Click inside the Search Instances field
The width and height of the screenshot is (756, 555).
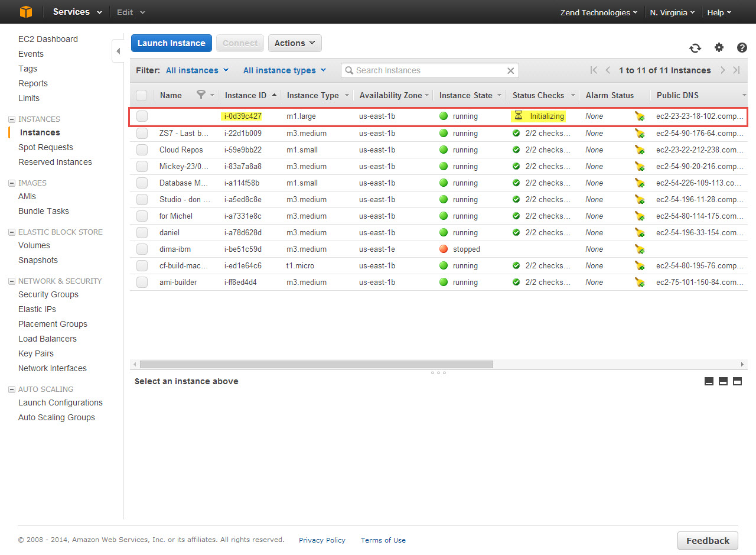431,70
